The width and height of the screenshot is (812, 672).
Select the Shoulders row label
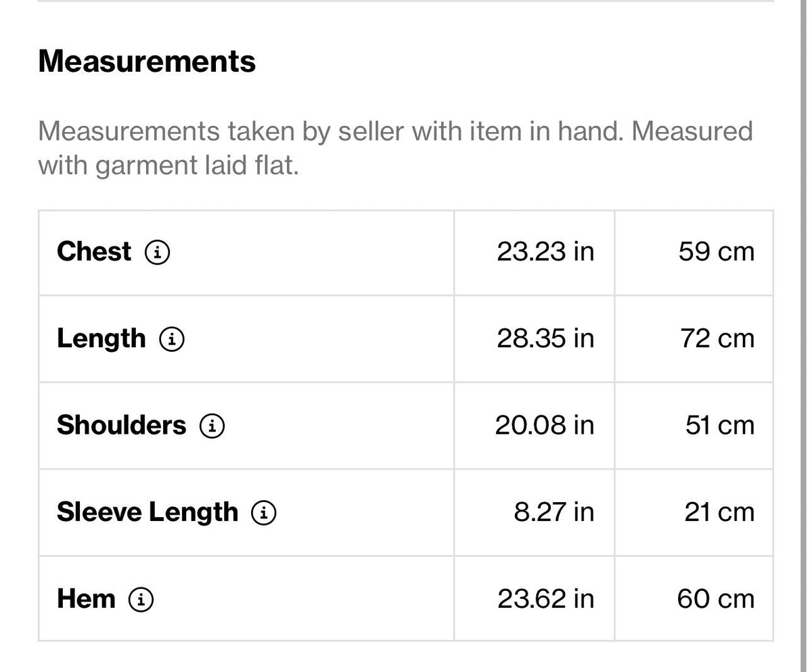pyautogui.click(x=121, y=425)
